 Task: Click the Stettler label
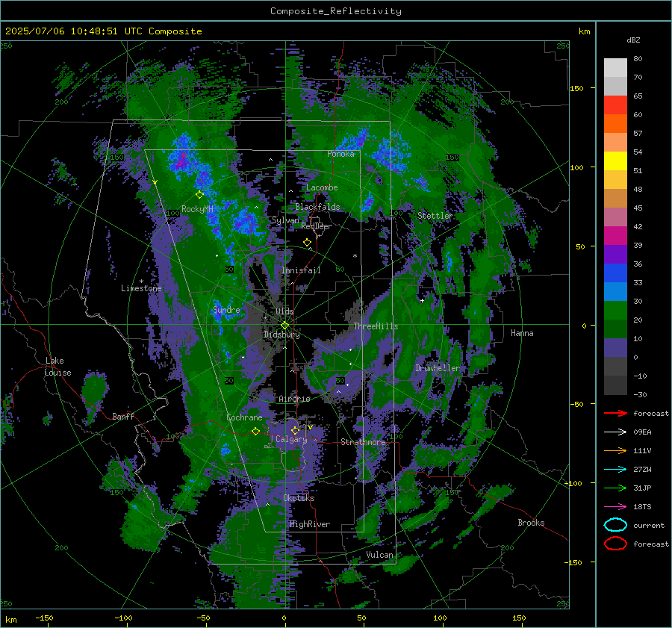[x=435, y=216]
